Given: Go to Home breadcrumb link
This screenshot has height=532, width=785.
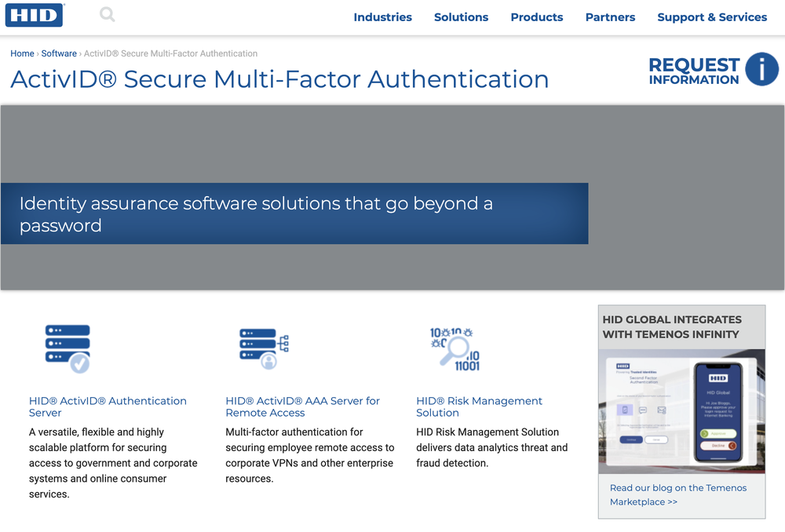Looking at the screenshot, I should tap(22, 53).
